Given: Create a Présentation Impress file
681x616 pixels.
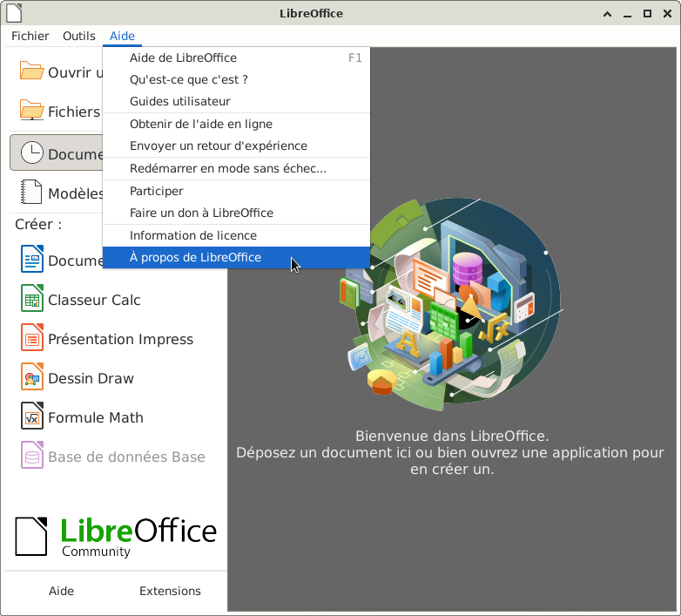Looking at the screenshot, I should 120,339.
